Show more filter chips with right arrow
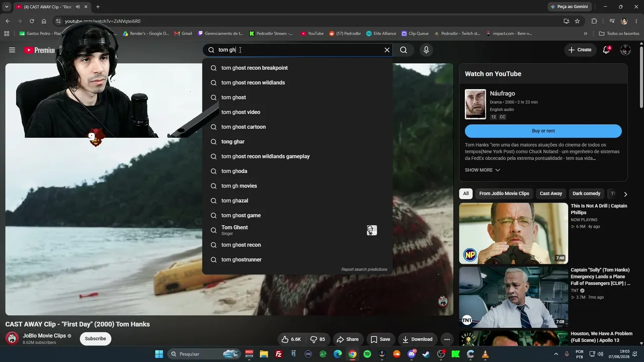The height and width of the screenshot is (362, 644). (625, 194)
